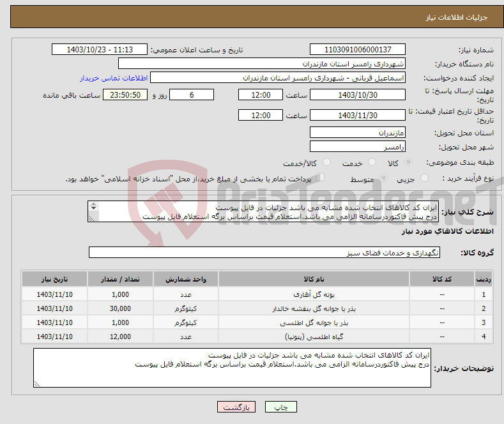Click the scroll up arrow in شرح کلی نیاز

tap(93, 204)
